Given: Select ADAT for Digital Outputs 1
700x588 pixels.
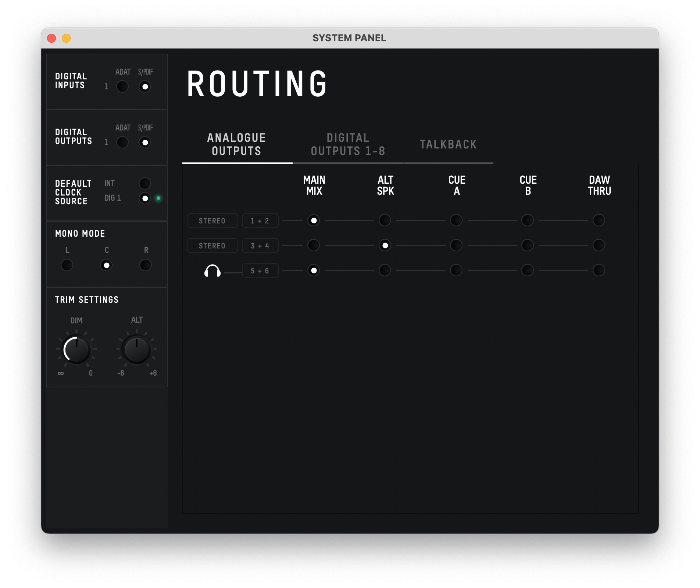Looking at the screenshot, I should (x=122, y=143).
